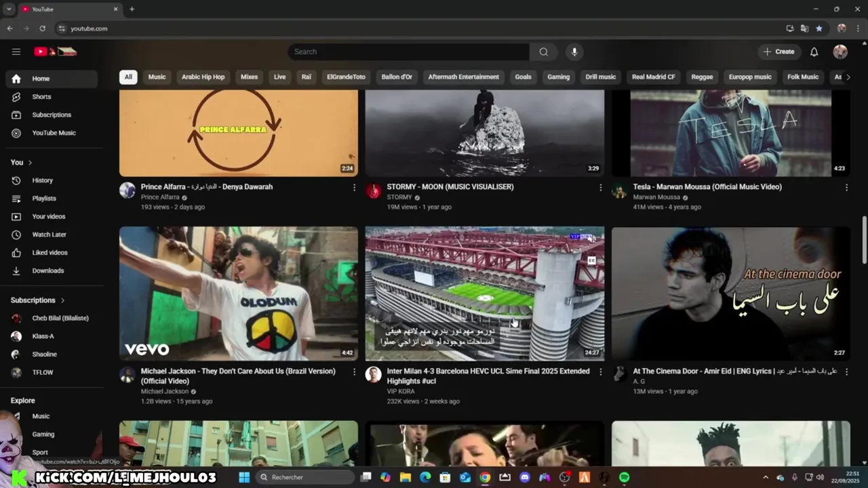This screenshot has height=488, width=868.
Task: Open Liked videos in the sidebar
Action: click(52, 253)
